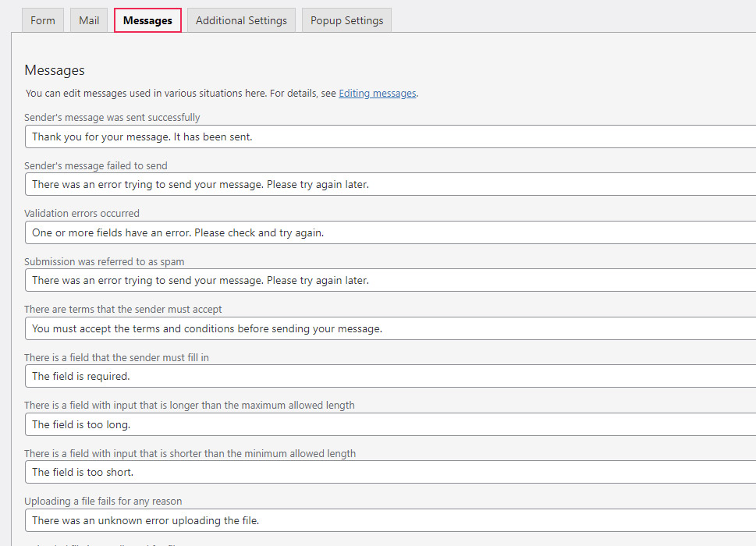This screenshot has height=546, width=756.
Task: Edit the validation errors occurred message
Action: coord(312,232)
